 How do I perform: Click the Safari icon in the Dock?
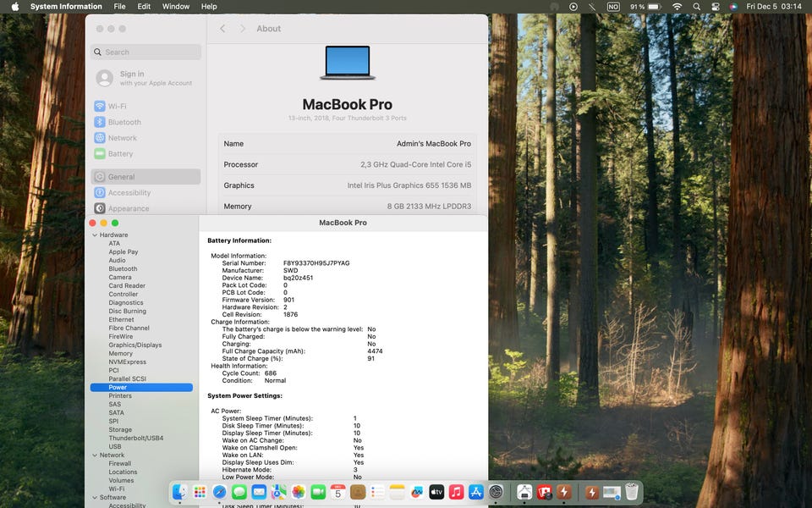pos(219,492)
